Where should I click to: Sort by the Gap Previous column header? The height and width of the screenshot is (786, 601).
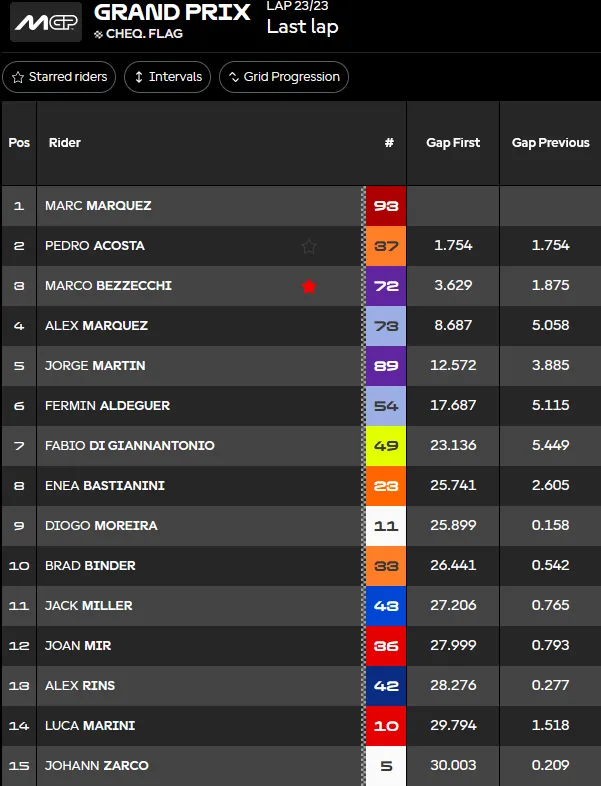pyautogui.click(x=550, y=143)
